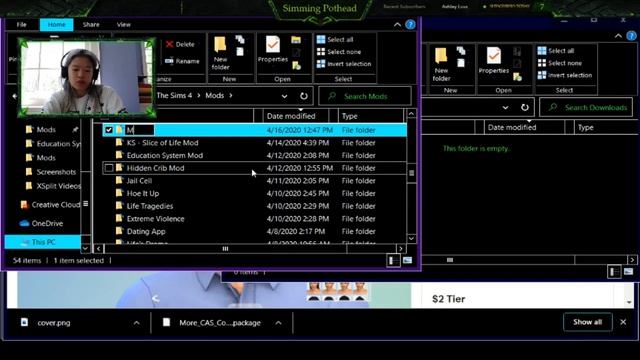Click Select none in the Downloads window
Image resolution: width=640 pixels, height=360 pixels.
point(560,63)
